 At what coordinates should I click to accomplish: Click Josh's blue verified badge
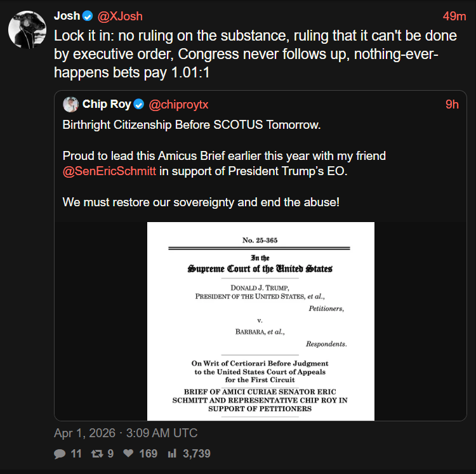pos(88,16)
